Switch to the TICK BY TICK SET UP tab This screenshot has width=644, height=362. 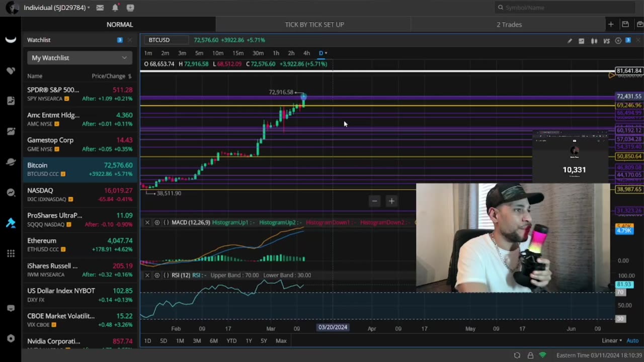(x=314, y=24)
